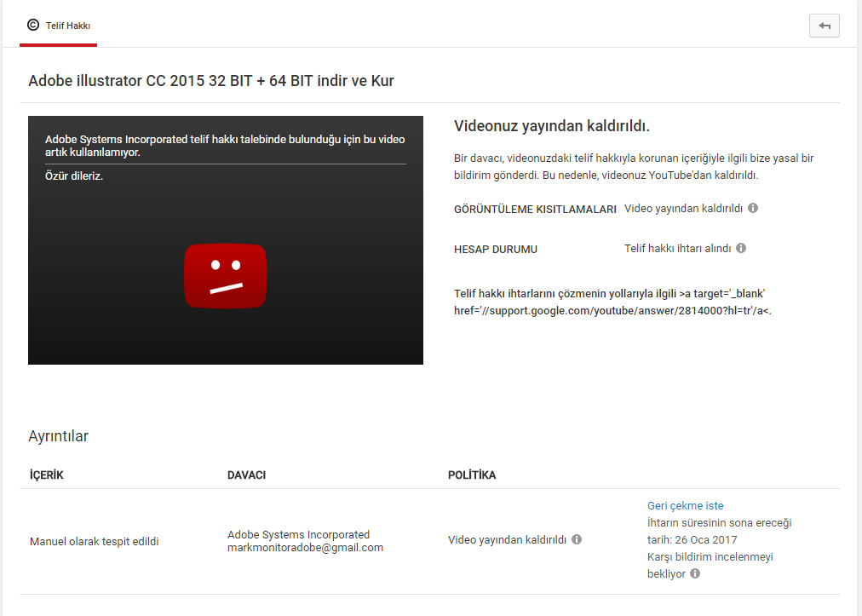The width and height of the screenshot is (862, 616).
Task: Click markmonitoradobe@gmail.com email text
Action: point(305,548)
